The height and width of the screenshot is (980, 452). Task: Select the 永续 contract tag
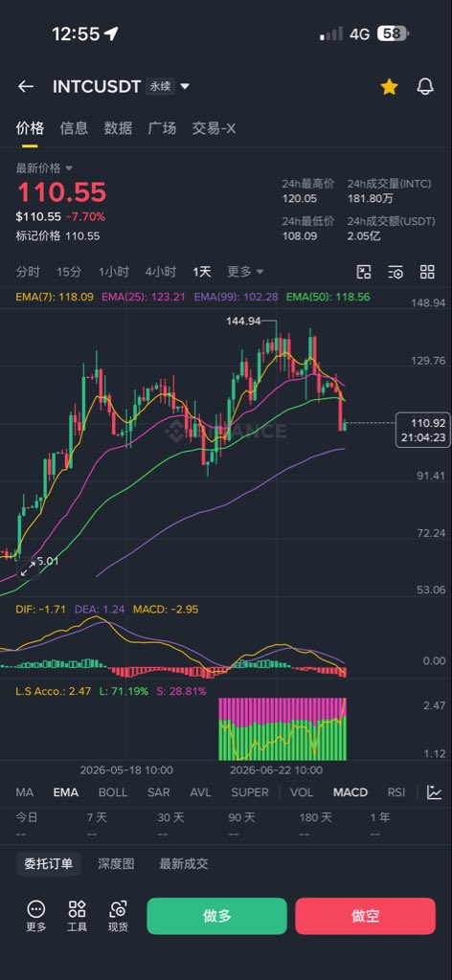point(160,87)
